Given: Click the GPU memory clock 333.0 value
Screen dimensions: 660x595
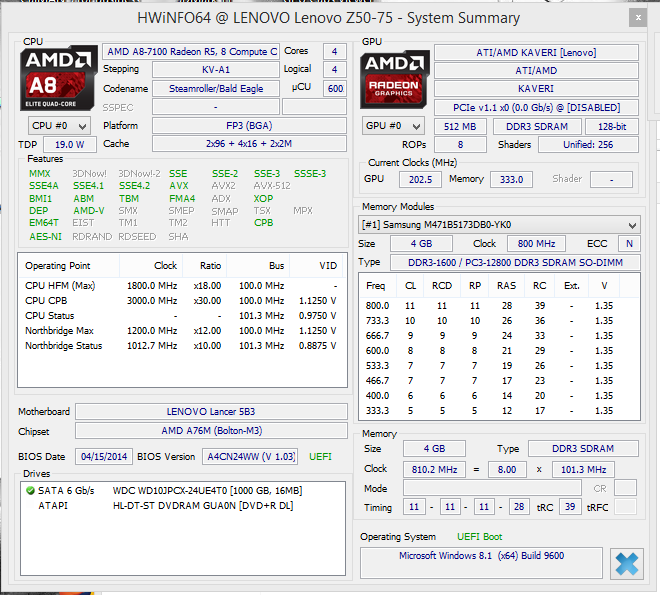Looking at the screenshot, I should (x=511, y=179).
